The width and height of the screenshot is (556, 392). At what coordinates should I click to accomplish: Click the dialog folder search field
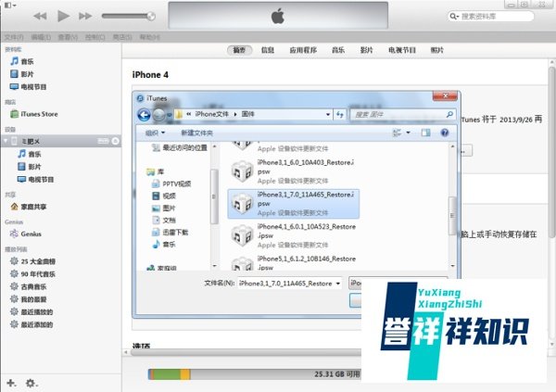click(x=403, y=114)
